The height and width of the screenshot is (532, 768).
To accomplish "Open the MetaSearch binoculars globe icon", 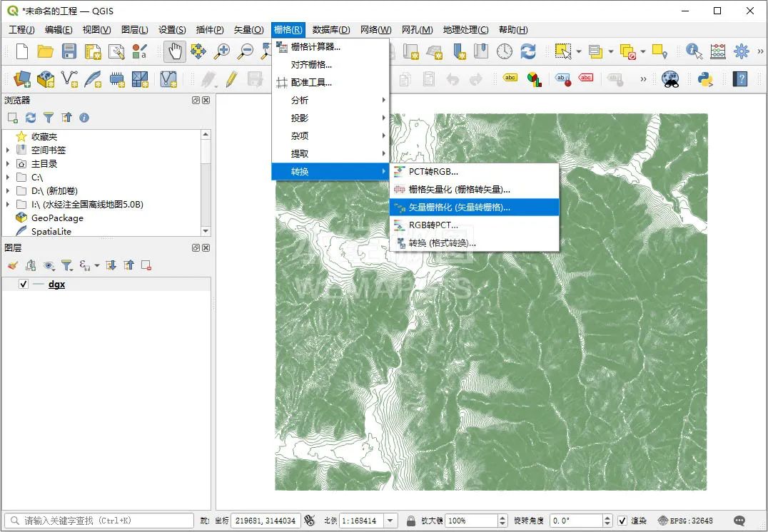I will click(x=670, y=78).
